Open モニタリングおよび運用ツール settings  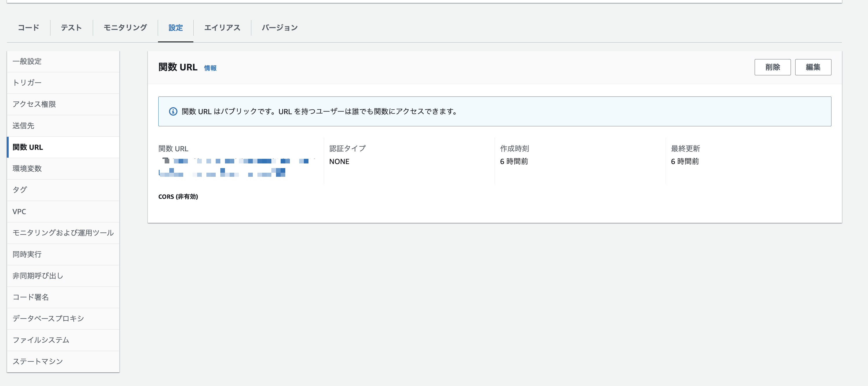[63, 233]
